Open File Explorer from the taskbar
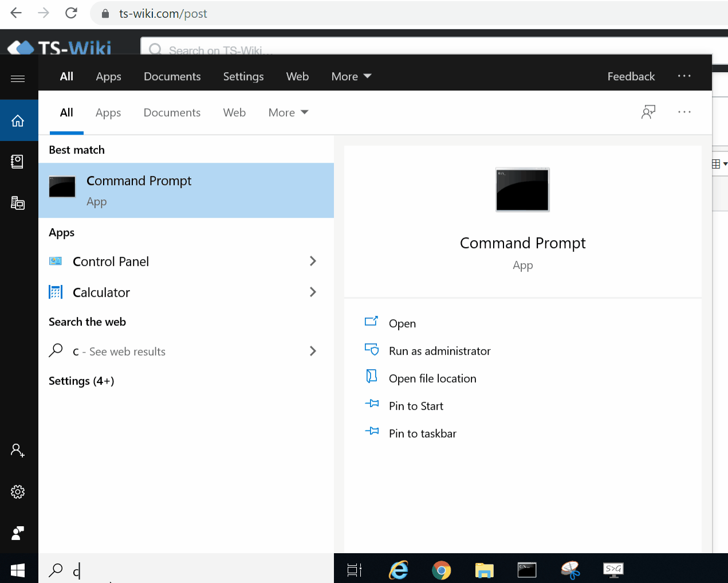The height and width of the screenshot is (583, 728). tap(484, 570)
